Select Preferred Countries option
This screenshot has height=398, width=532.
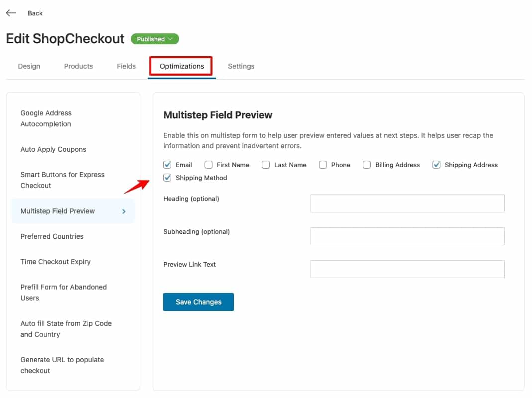[52, 236]
